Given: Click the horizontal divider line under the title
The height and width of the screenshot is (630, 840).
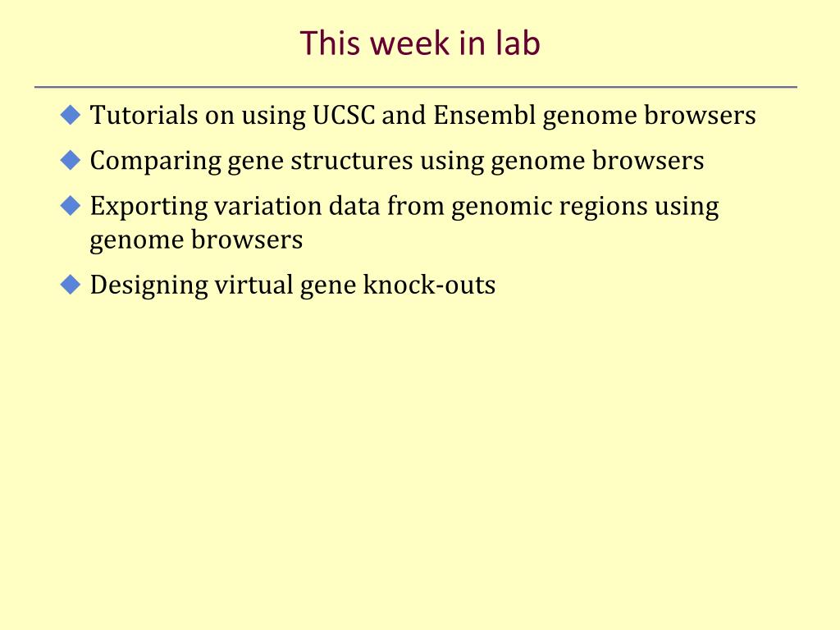Looking at the screenshot, I should coord(416,87).
